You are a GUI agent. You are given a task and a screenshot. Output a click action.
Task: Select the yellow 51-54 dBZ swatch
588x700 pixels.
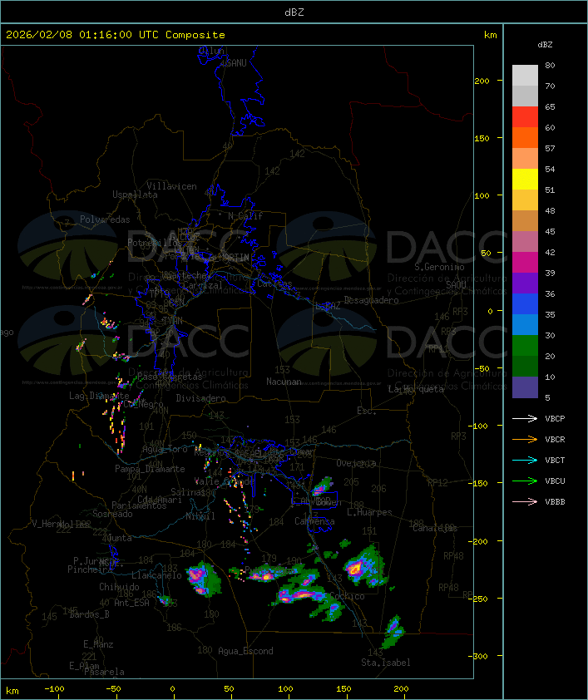pos(525,180)
